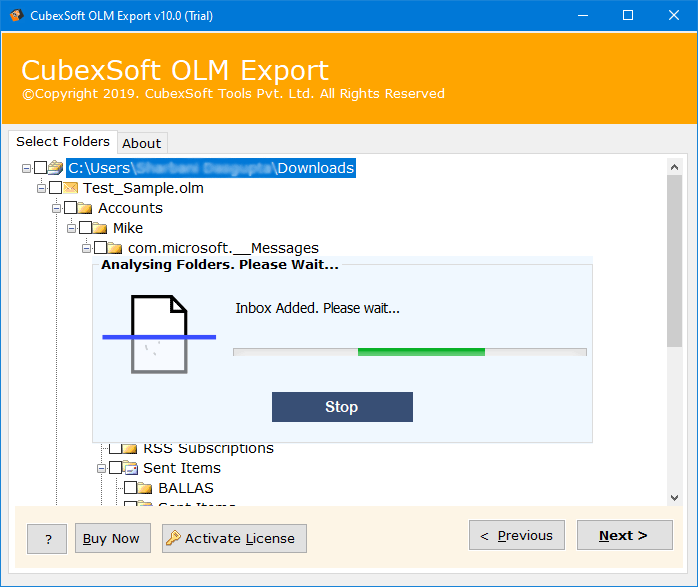Tick the Mike folder checkbox

[85, 228]
